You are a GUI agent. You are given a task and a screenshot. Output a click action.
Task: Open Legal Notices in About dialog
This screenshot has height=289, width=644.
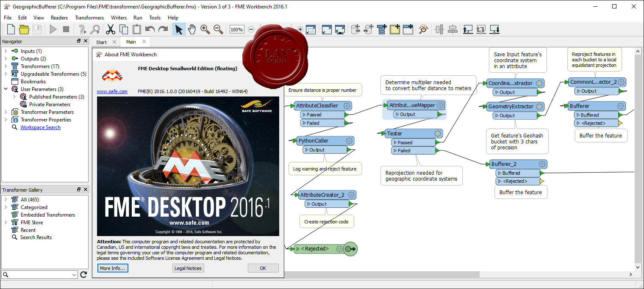click(x=189, y=268)
